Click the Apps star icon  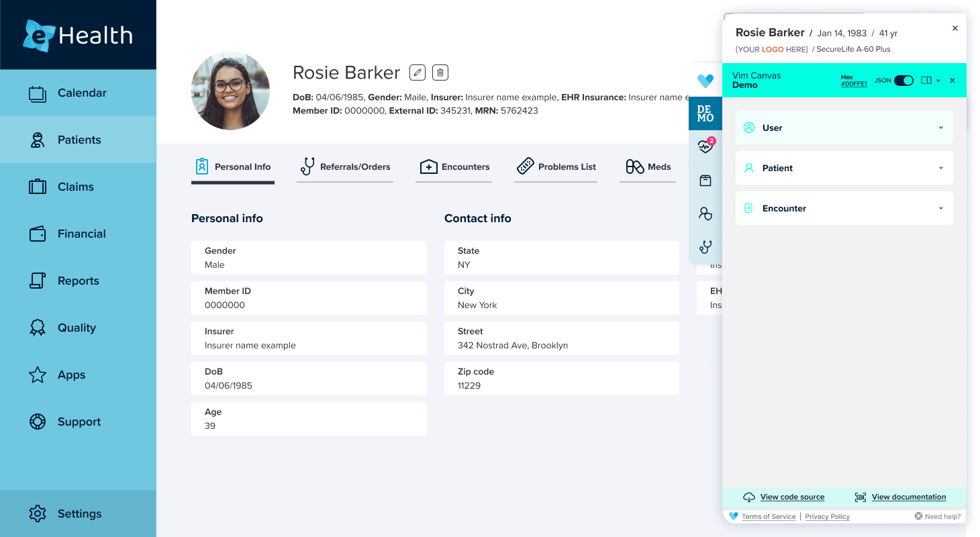tap(38, 375)
